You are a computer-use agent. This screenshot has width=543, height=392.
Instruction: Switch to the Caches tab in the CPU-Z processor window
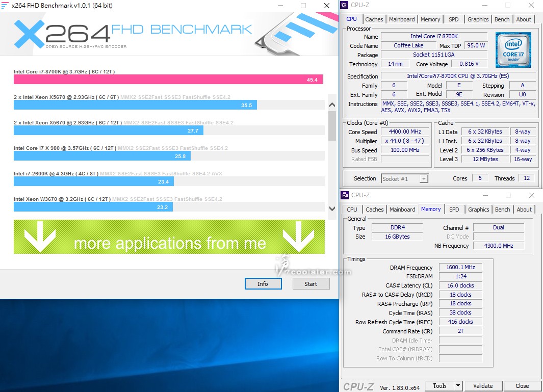click(374, 19)
